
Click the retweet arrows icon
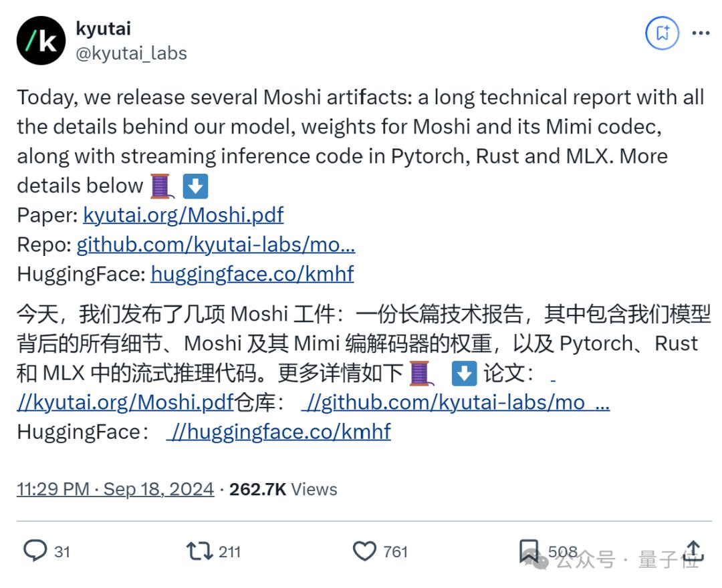(199, 551)
